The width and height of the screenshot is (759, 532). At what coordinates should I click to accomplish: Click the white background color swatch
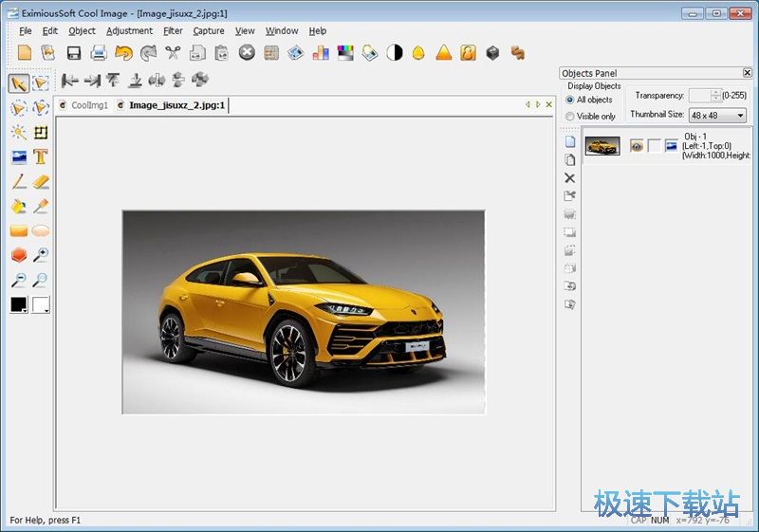39,304
